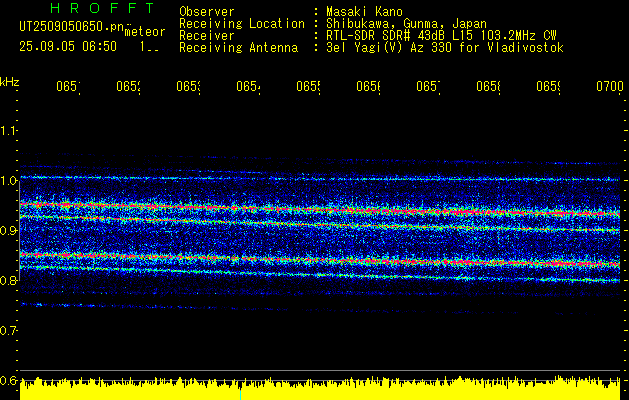
Task: Click the 0.9 kHz axis label
Action: click(8, 230)
